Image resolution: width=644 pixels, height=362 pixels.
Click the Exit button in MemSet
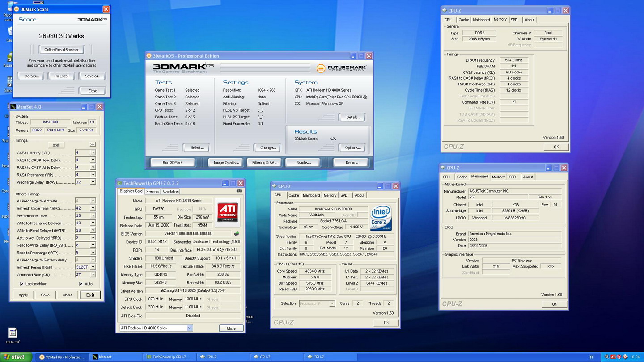tap(90, 295)
